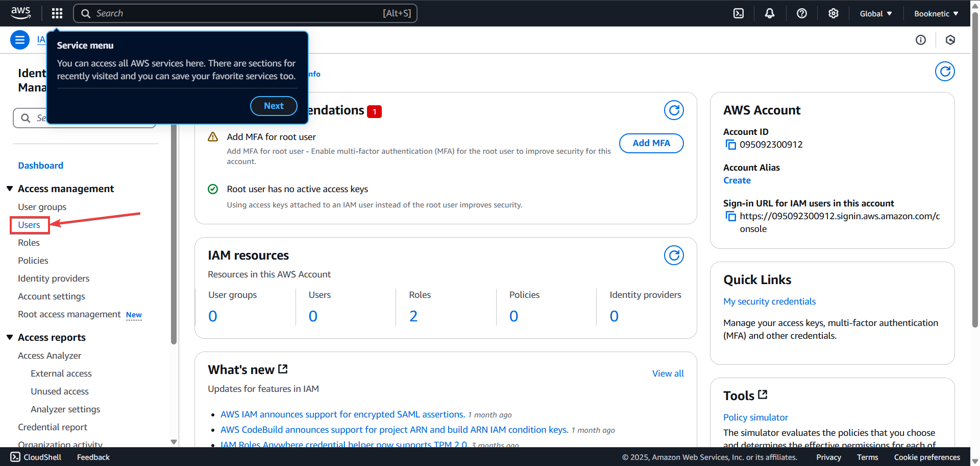Open My security credentials link

(x=769, y=301)
